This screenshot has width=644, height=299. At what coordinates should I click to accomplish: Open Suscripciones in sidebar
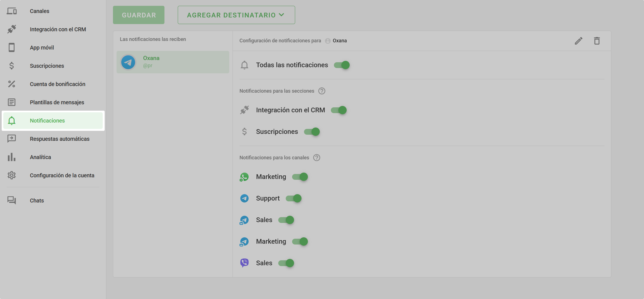tap(53, 66)
